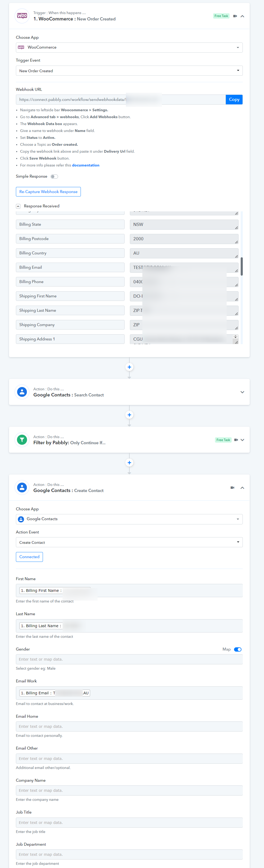Screen dimensions: 264x868
Task: Click the Job Department input field
Action: [129, 854]
